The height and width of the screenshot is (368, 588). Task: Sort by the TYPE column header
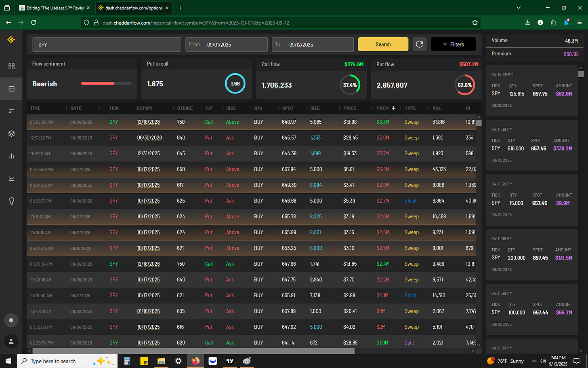410,108
